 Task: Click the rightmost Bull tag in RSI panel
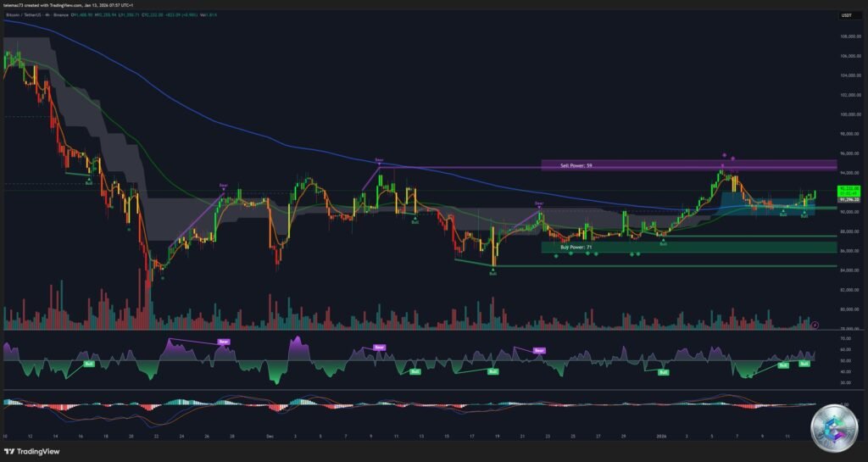804,363
